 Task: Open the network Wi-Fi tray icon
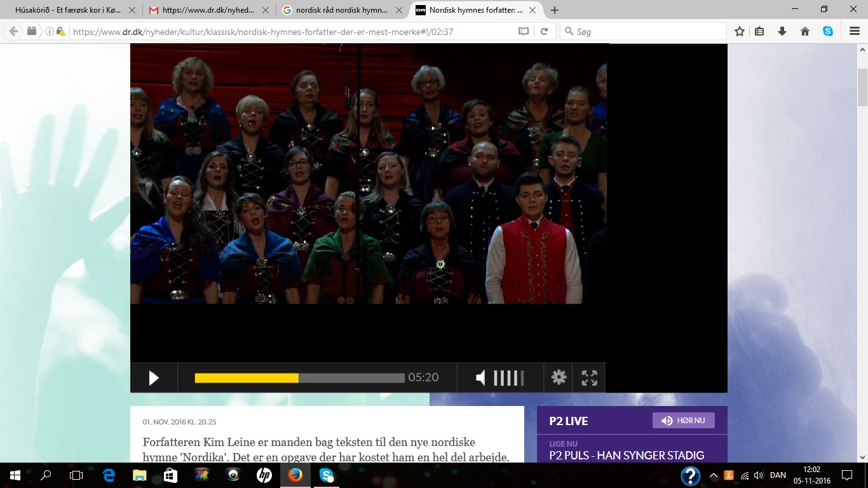[745, 475]
